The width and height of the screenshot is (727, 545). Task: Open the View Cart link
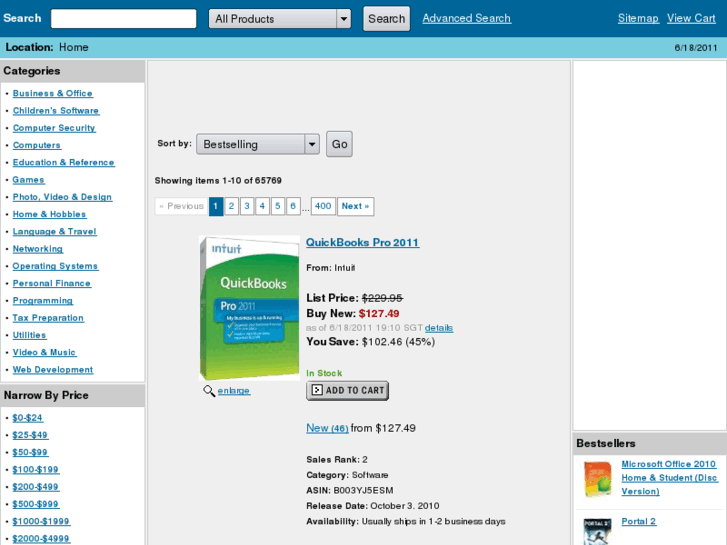[691, 18]
